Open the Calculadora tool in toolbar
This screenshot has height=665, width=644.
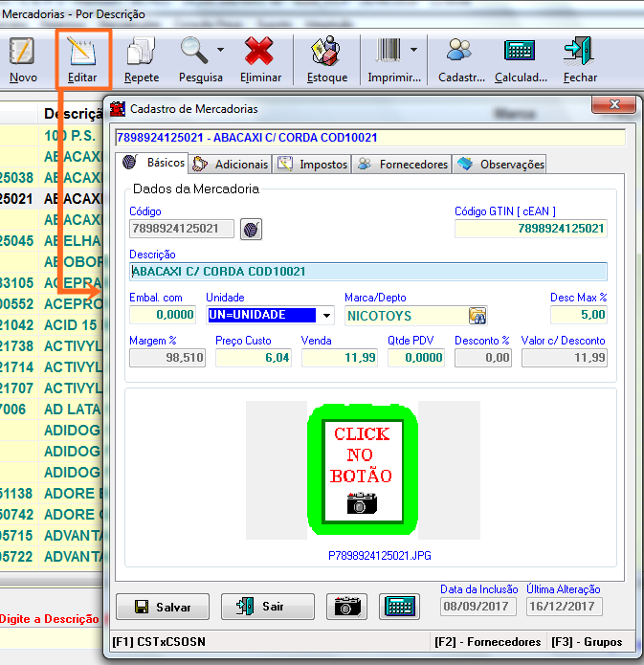[520, 52]
